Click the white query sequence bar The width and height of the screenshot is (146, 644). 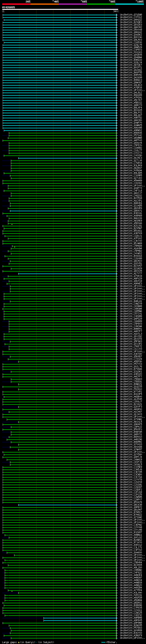(60, 9)
